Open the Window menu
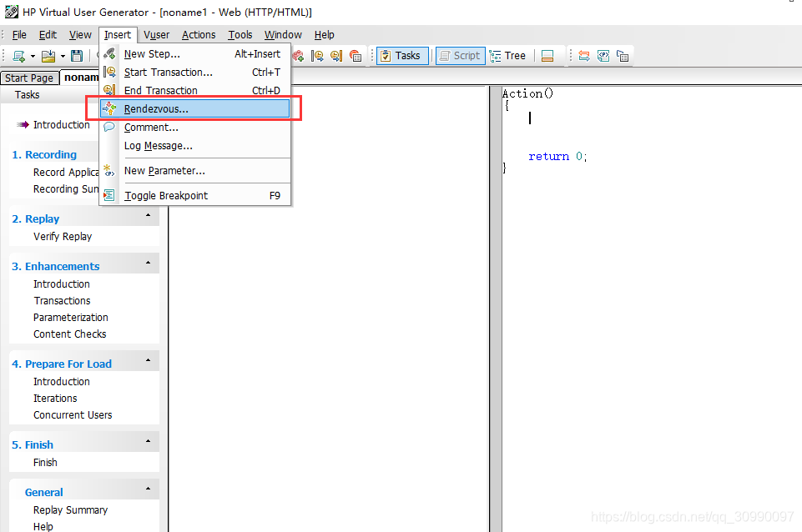 coord(283,35)
